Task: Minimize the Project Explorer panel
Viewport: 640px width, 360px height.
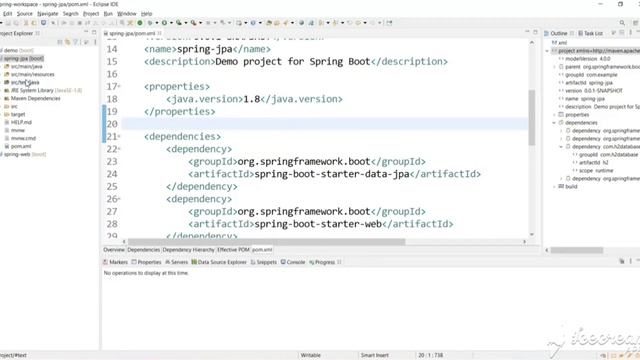Action: (86, 32)
